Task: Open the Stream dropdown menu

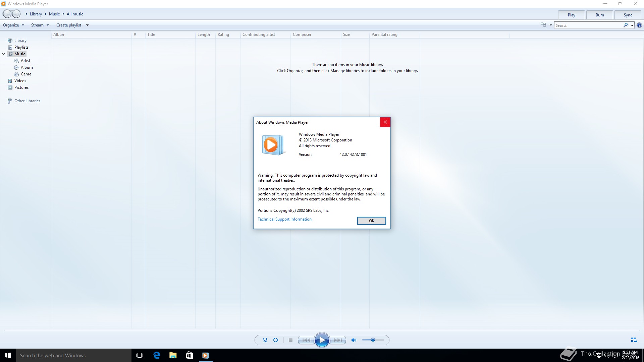Action: 40,25
